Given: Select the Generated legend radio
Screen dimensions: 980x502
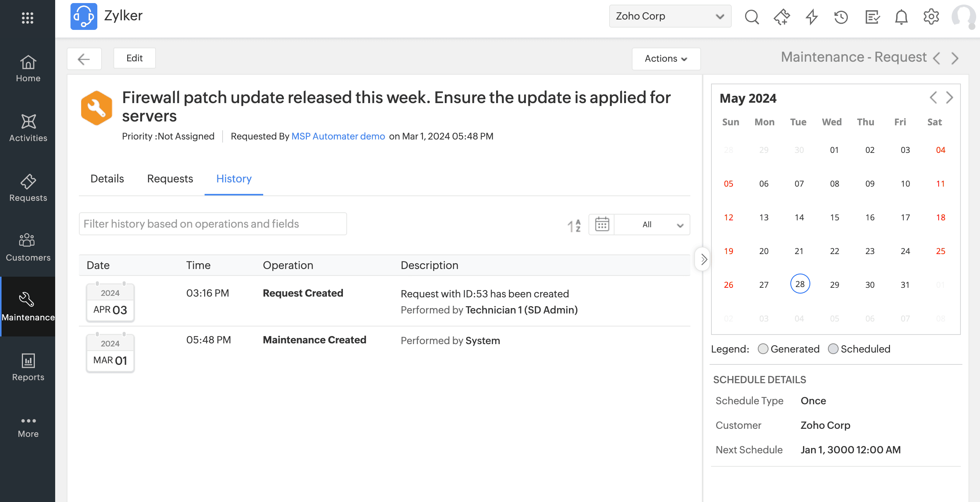Looking at the screenshot, I should pos(763,349).
